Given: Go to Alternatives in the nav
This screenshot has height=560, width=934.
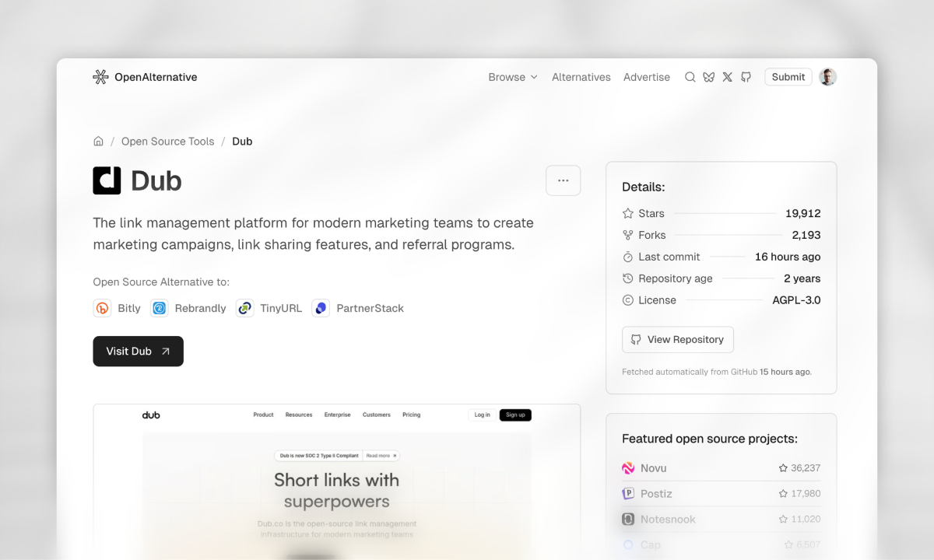Looking at the screenshot, I should click(581, 77).
